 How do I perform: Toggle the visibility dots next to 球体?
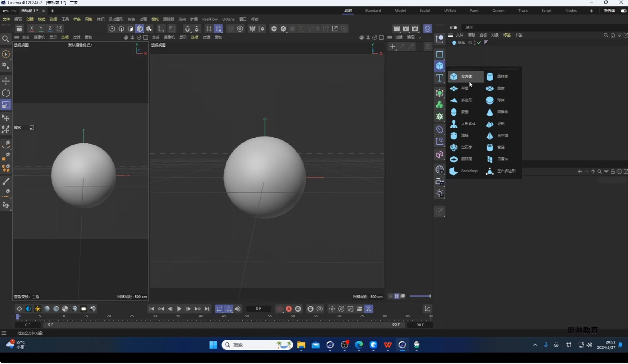[x=474, y=43]
